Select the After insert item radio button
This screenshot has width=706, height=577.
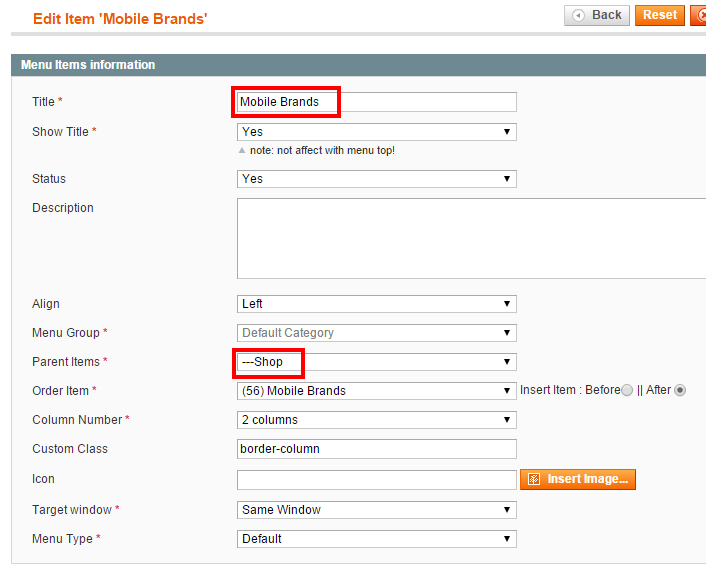pyautogui.click(x=680, y=391)
